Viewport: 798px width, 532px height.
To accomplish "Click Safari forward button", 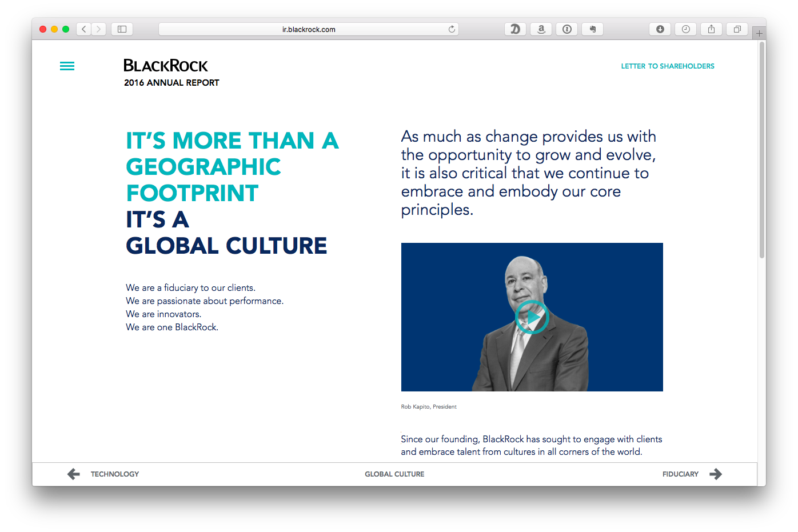I will 99,29.
